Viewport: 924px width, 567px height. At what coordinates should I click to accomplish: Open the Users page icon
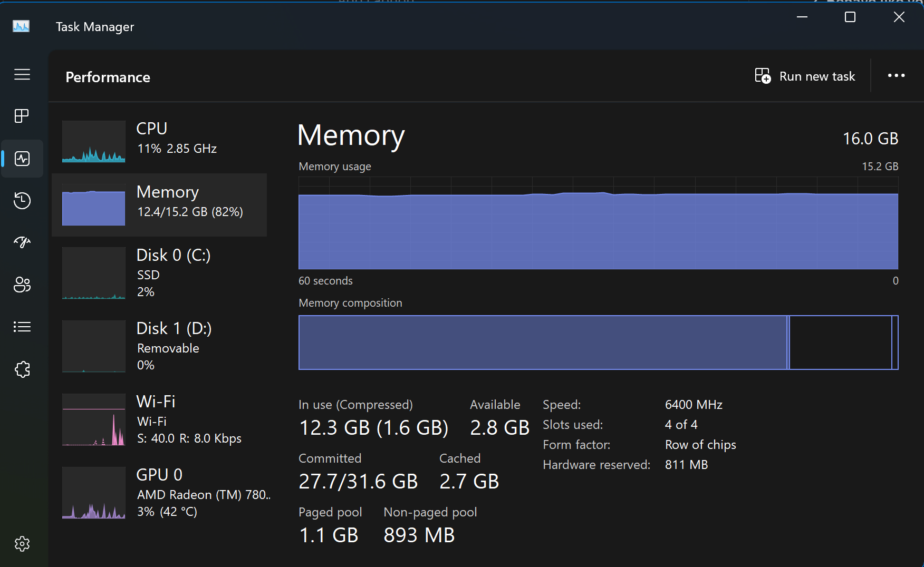click(x=22, y=285)
